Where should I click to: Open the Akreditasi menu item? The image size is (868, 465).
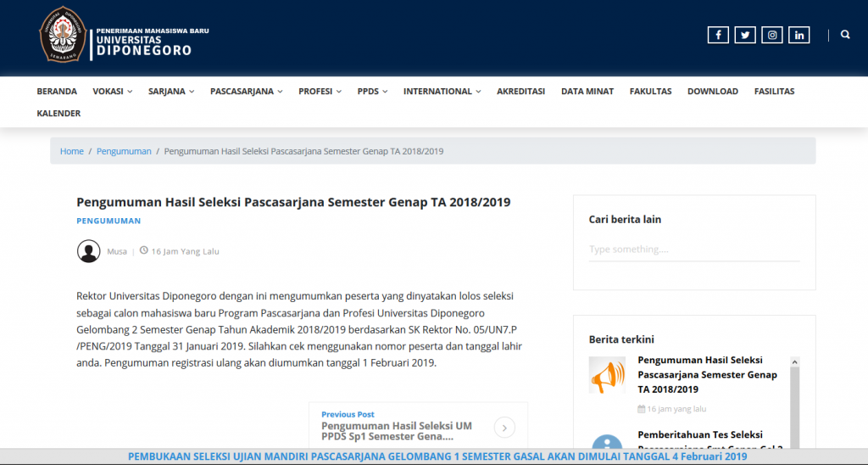click(520, 92)
